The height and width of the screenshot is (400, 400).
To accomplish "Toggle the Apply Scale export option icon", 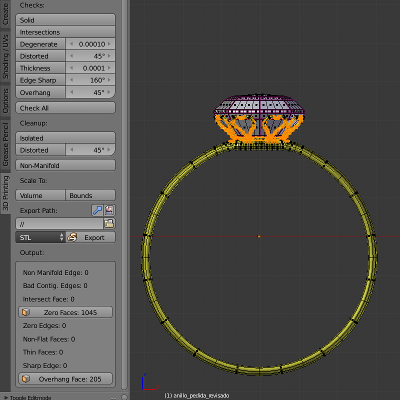I will point(97,210).
